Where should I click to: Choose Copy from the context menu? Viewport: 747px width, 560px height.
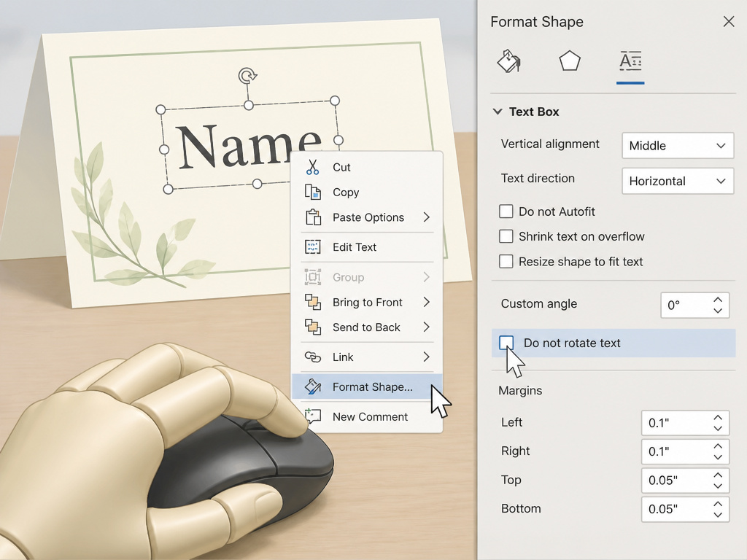click(x=367, y=192)
